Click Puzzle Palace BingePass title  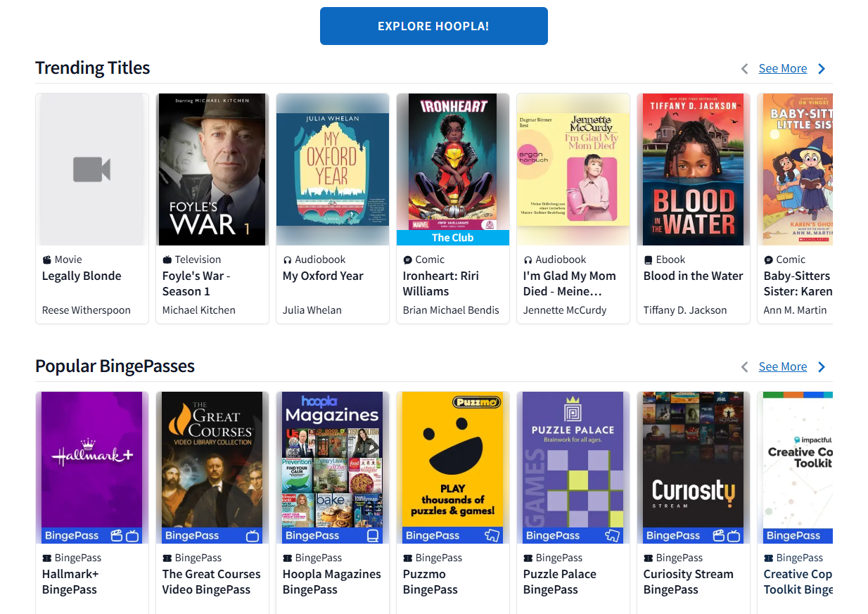pyautogui.click(x=560, y=582)
